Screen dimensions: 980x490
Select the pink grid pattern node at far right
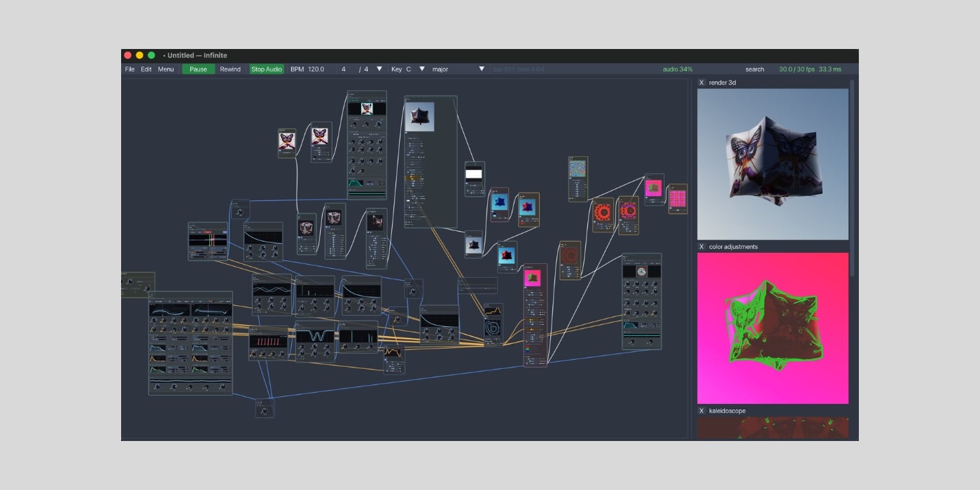point(678,199)
